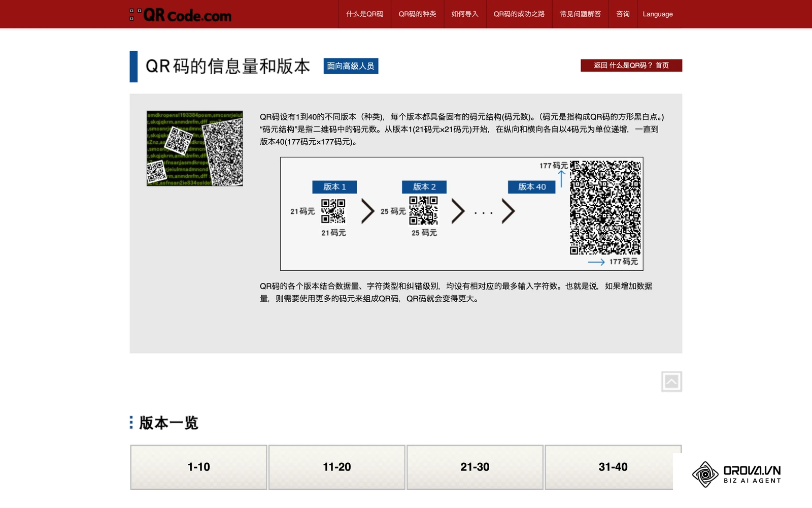Open the 什么是QR码 menu item
Image resolution: width=812 pixels, height=508 pixels.
coord(364,14)
